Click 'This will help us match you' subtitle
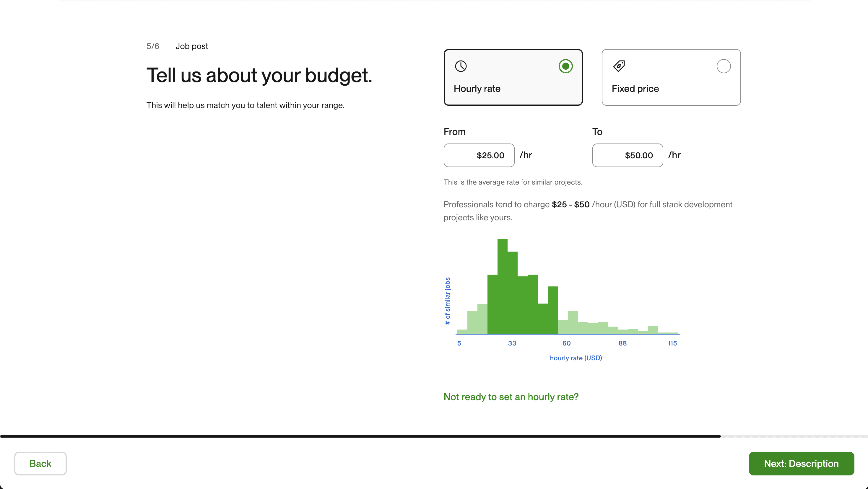This screenshot has height=489, width=868. [x=245, y=105]
